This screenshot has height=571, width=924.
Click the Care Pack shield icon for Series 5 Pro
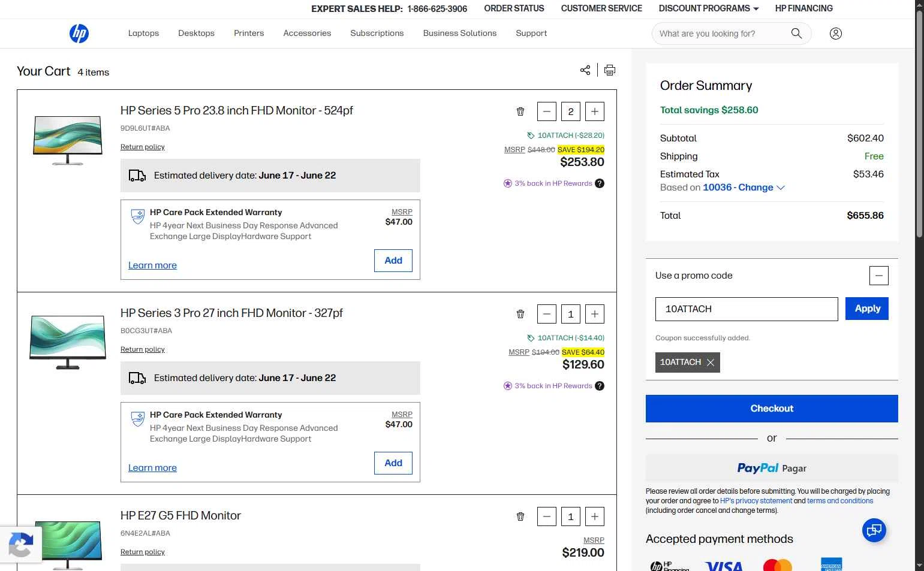coord(138,216)
